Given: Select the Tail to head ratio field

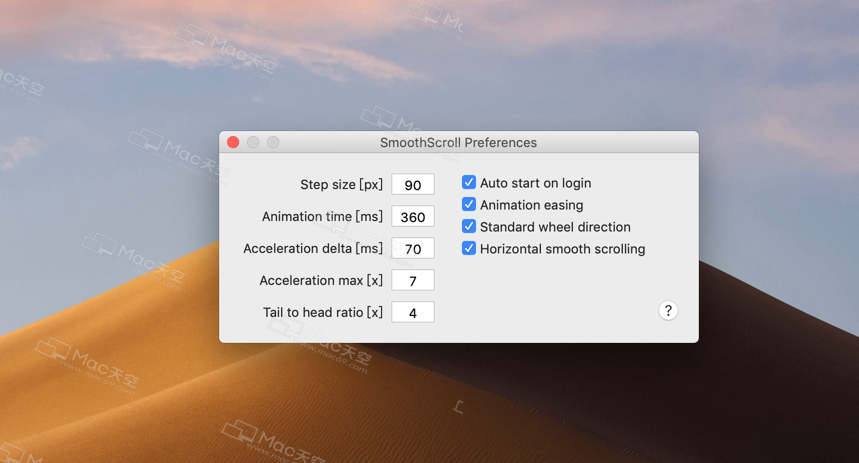Looking at the screenshot, I should point(413,312).
